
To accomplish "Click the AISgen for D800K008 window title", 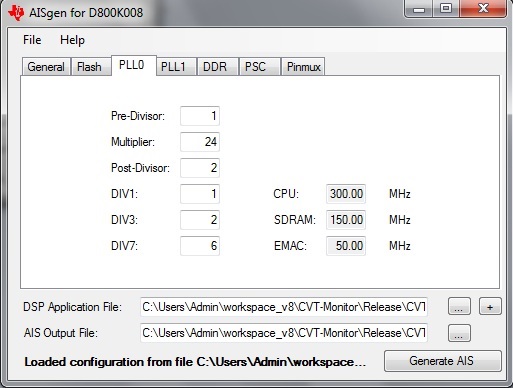I will (x=86, y=13).
